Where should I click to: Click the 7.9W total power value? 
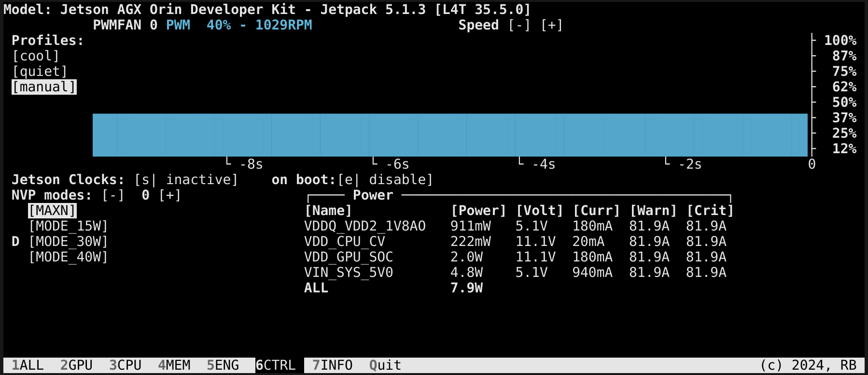466,288
